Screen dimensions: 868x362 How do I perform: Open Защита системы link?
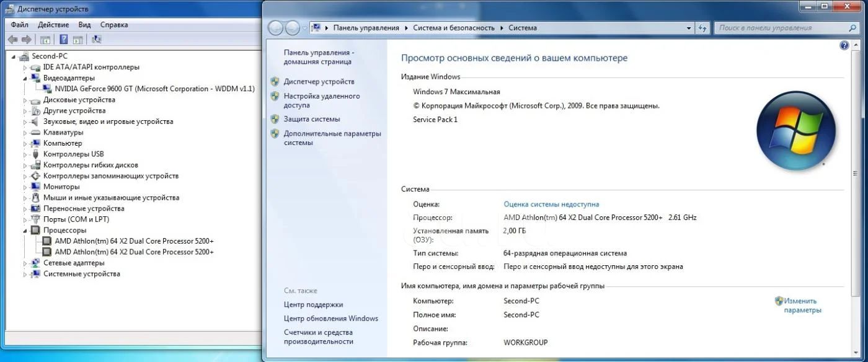312,119
